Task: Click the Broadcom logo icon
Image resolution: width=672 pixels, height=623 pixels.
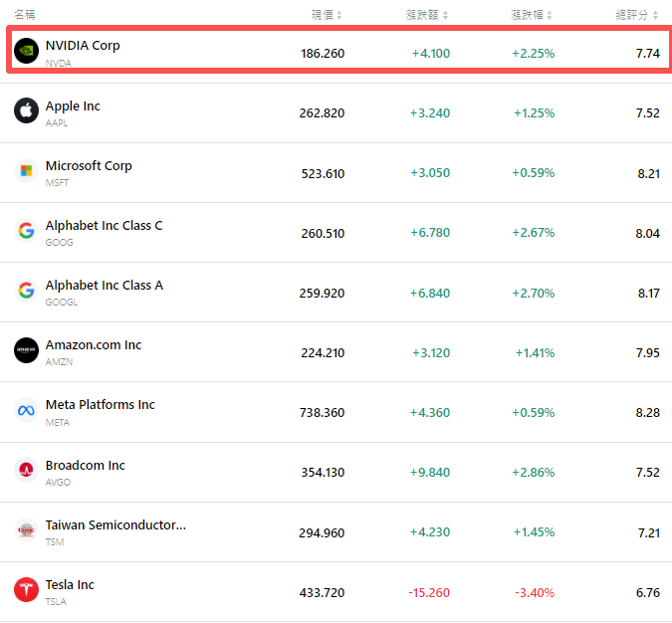Action: (26, 470)
